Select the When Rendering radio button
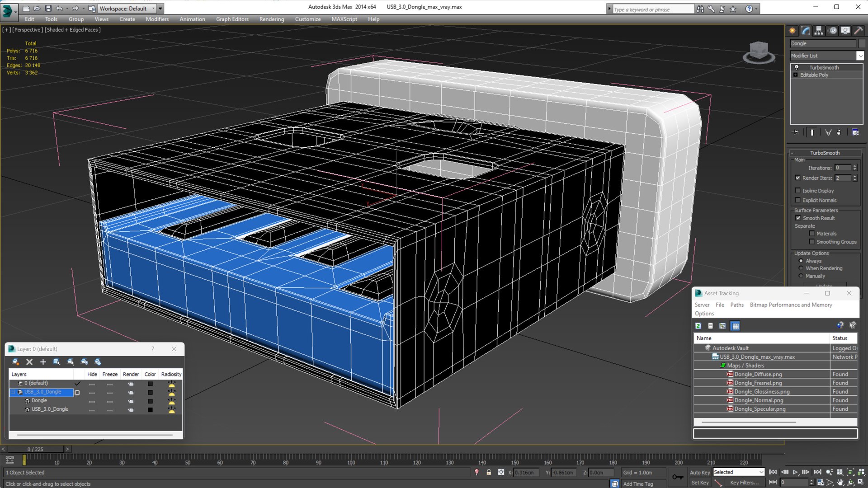Image resolution: width=868 pixels, height=488 pixels. [x=801, y=268]
